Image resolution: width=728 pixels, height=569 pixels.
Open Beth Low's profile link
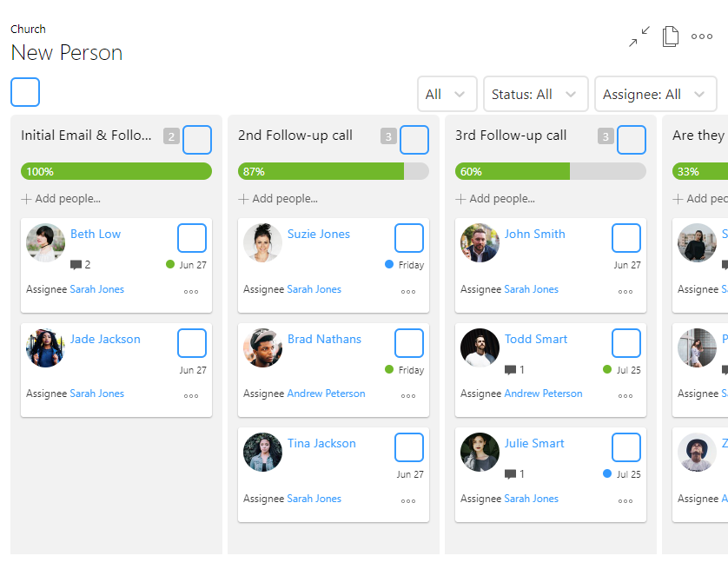96,234
